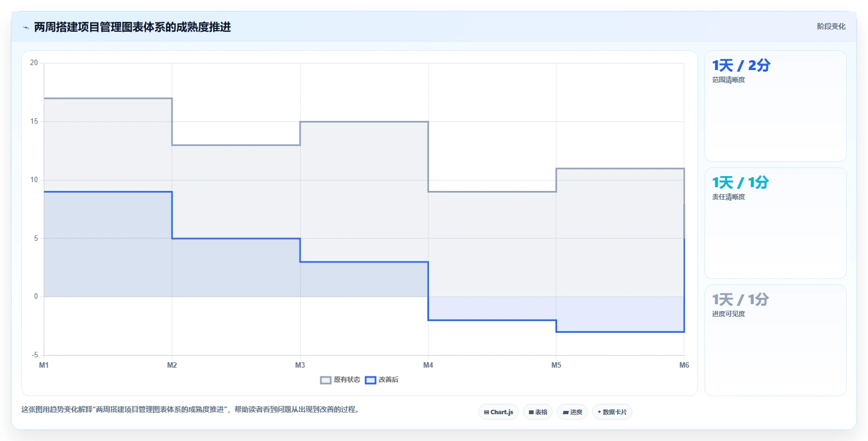Click the 改善后 legend label

click(x=389, y=380)
